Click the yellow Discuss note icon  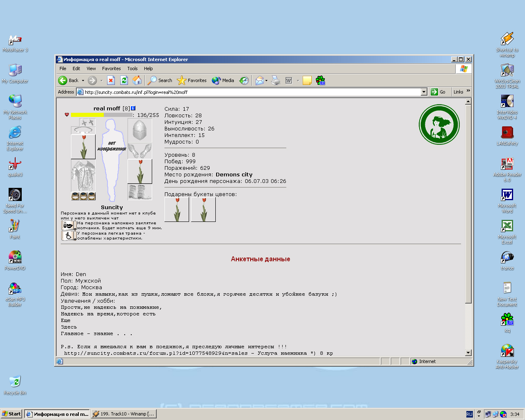coord(307,80)
